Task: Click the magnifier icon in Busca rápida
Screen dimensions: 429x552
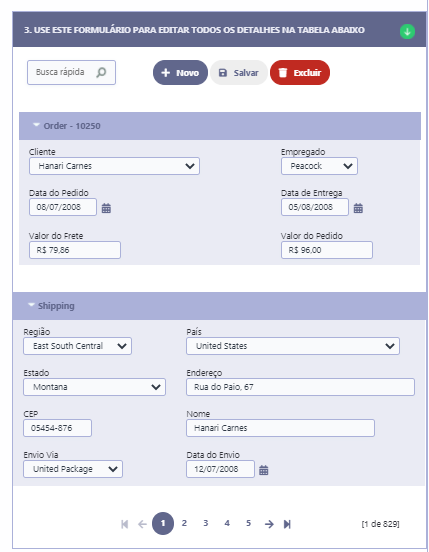Action: (101, 72)
